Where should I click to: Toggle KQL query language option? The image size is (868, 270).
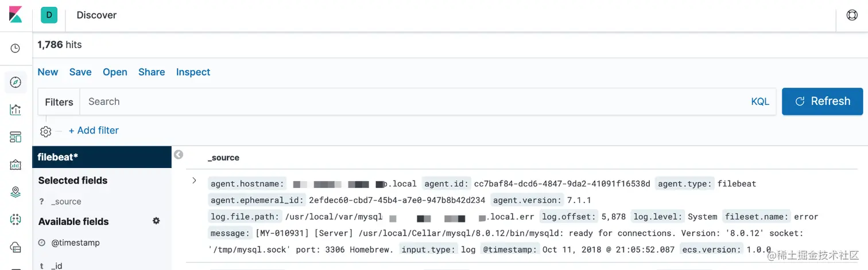(x=759, y=101)
